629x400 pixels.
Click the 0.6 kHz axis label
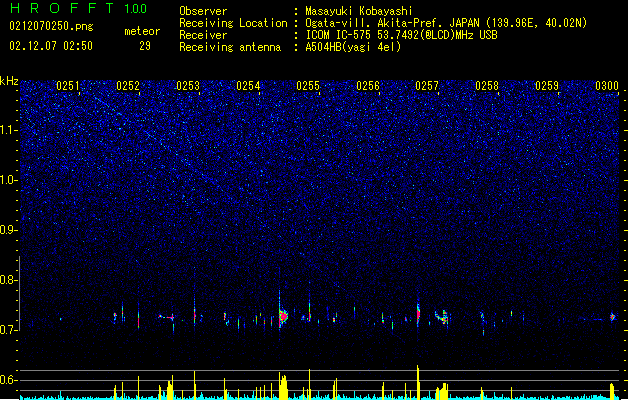point(9,380)
